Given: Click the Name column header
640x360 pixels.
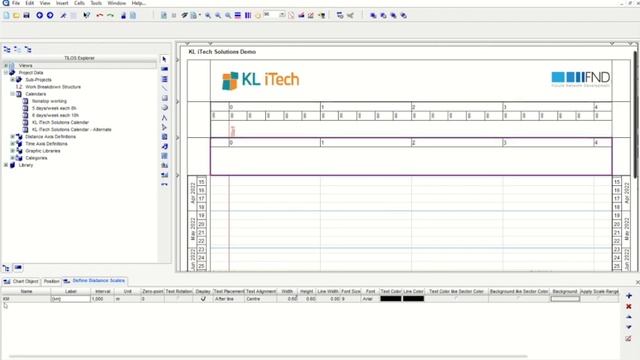Looking at the screenshot, I should pos(26,291).
